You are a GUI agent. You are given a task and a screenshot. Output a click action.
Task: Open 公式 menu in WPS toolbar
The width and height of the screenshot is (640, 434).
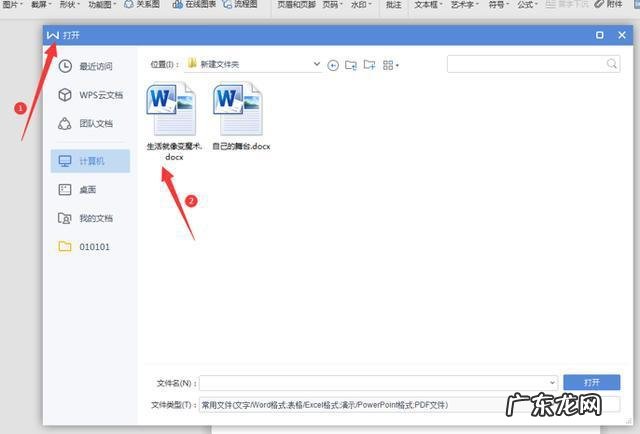pos(527,5)
